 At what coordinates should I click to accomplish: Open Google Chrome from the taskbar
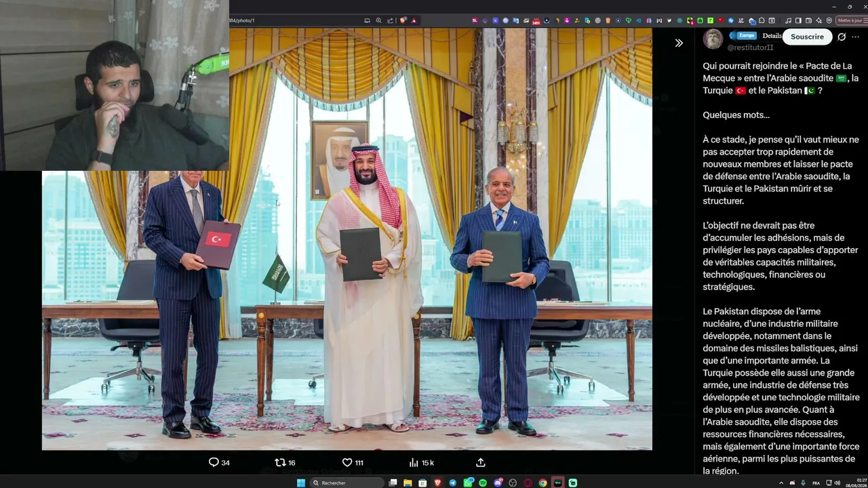click(x=542, y=483)
